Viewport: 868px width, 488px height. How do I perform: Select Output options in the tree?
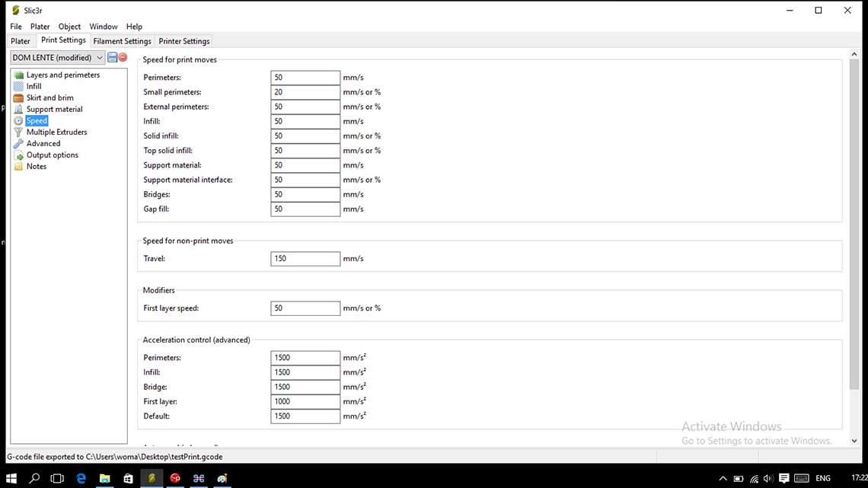(52, 155)
